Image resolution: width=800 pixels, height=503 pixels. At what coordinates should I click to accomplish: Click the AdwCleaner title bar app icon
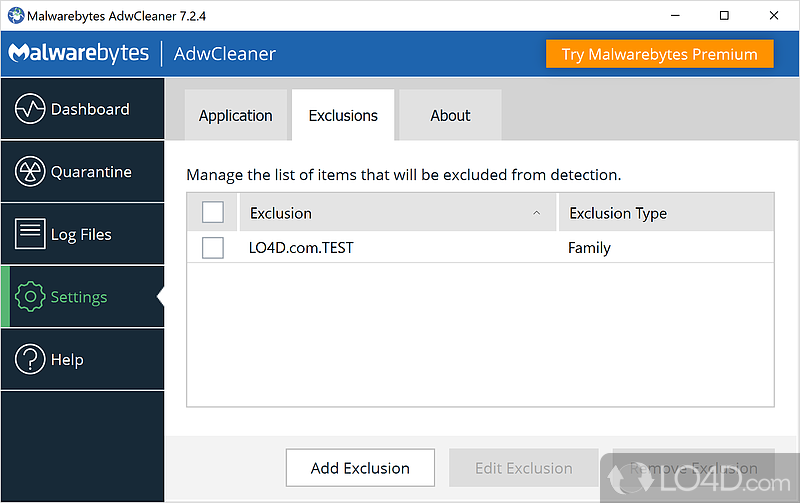coord(13,15)
